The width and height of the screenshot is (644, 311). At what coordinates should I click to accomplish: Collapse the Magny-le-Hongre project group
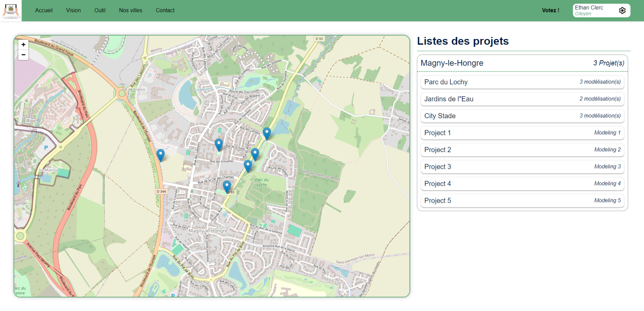click(x=522, y=63)
